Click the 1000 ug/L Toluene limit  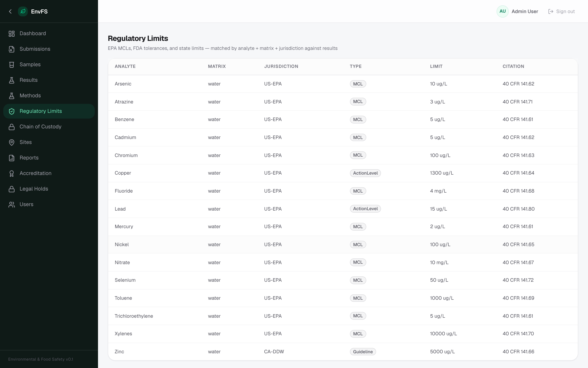(442, 298)
